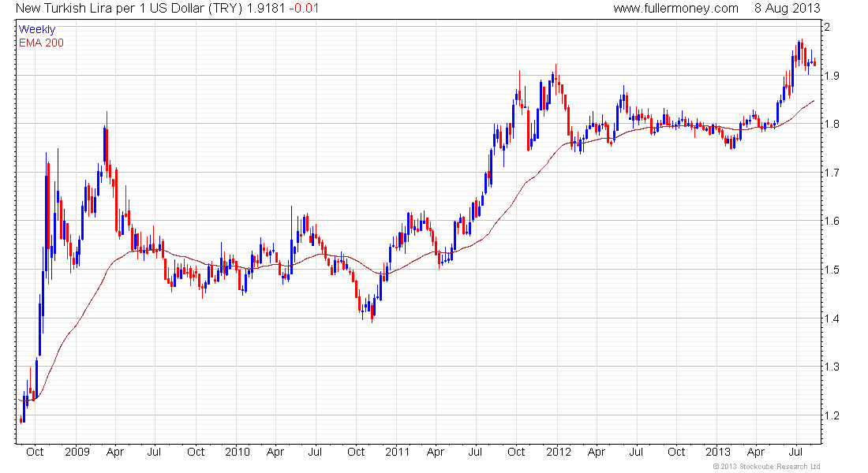Click the Apr label of year 2011

click(x=436, y=452)
